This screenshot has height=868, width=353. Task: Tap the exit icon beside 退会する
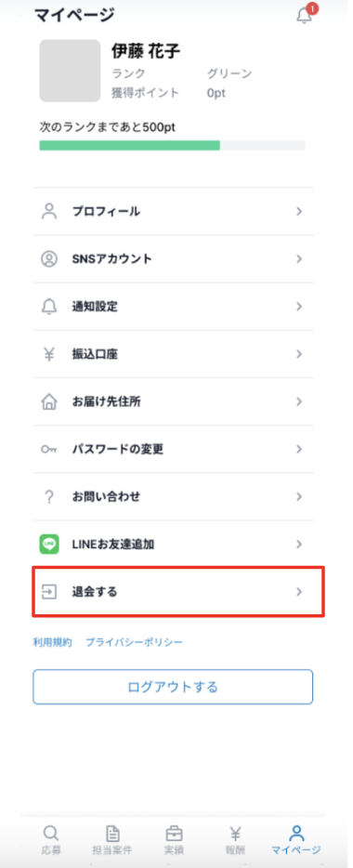point(49,592)
